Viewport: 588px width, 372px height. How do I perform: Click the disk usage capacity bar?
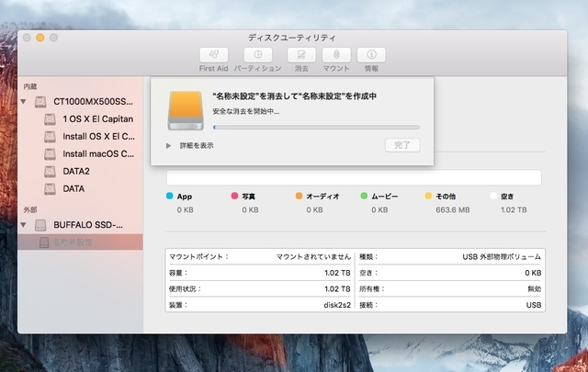(x=354, y=177)
